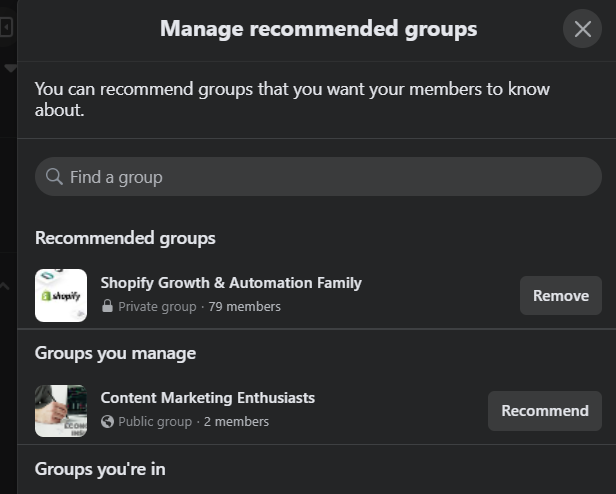This screenshot has height=494, width=616.
Task: Click the 79 members count text
Action: [244, 307]
